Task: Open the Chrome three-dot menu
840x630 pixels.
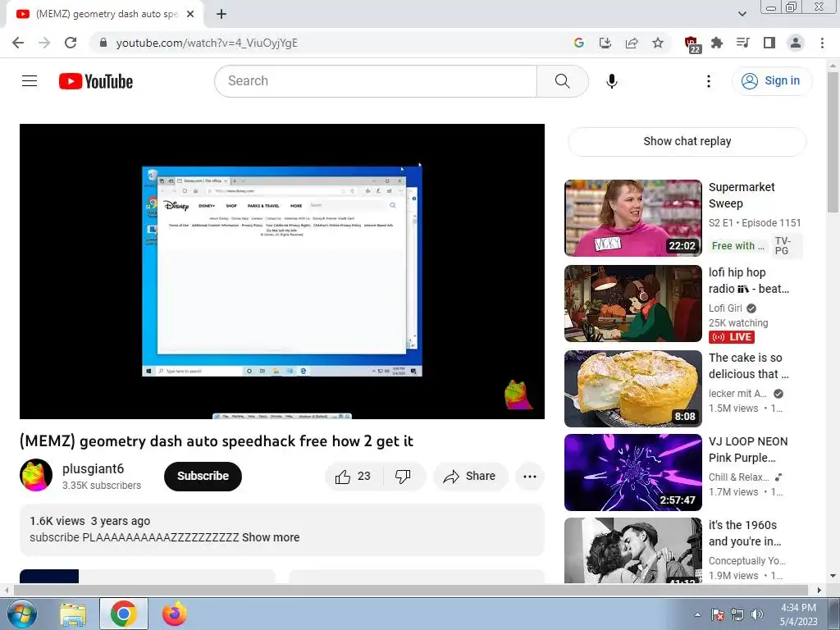Action: pyautogui.click(x=822, y=43)
